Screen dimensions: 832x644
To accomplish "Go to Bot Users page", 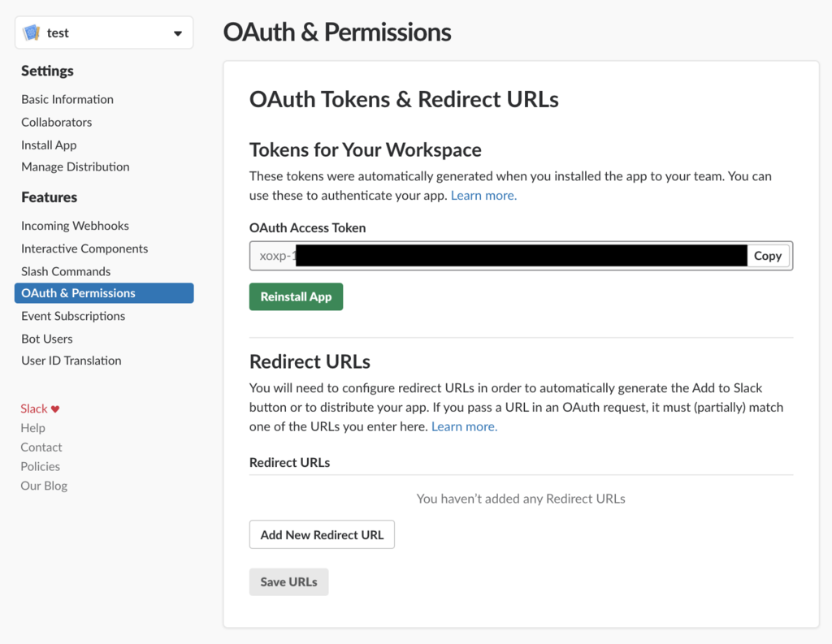I will pos(46,339).
